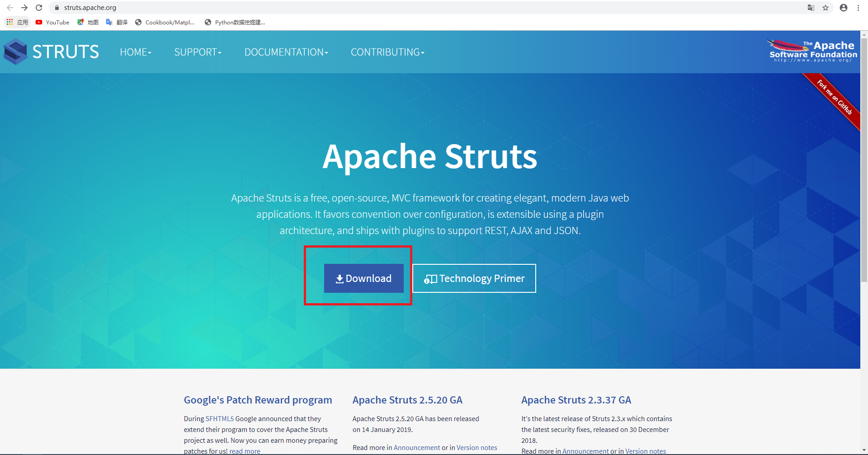Viewport: 868px width, 455px height.
Task: Open the 地图 bookmark
Action: click(88, 22)
